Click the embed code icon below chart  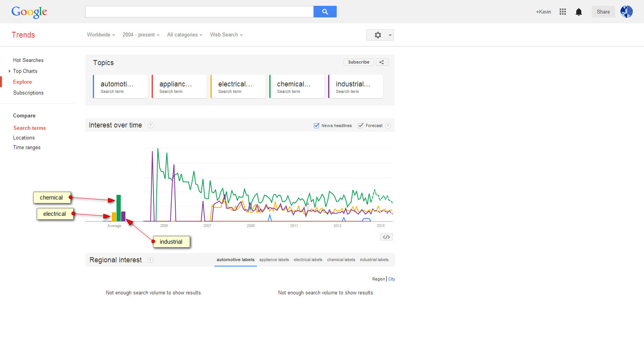tap(386, 237)
